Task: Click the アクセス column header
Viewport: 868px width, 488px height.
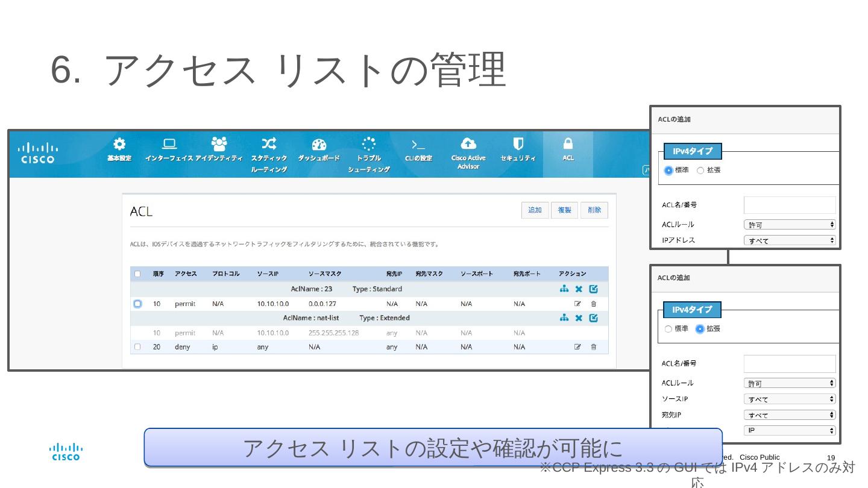Action: pyautogui.click(x=186, y=274)
